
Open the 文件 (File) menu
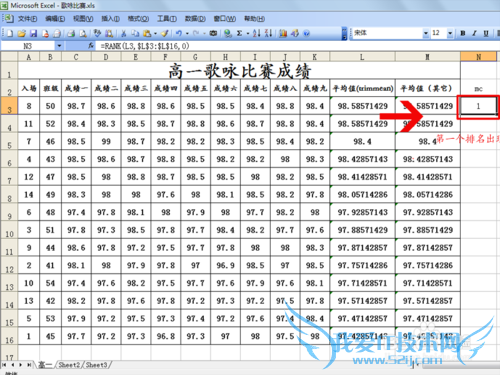(x=27, y=19)
